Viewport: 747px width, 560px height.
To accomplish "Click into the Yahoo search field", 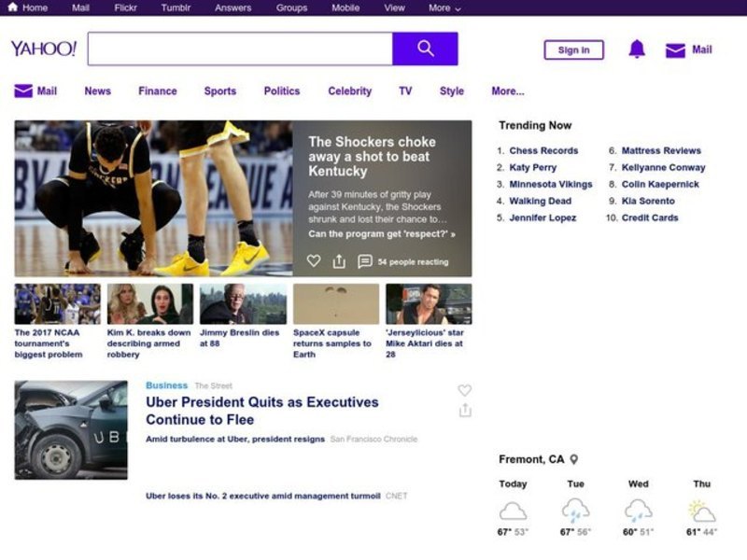I will [240, 49].
